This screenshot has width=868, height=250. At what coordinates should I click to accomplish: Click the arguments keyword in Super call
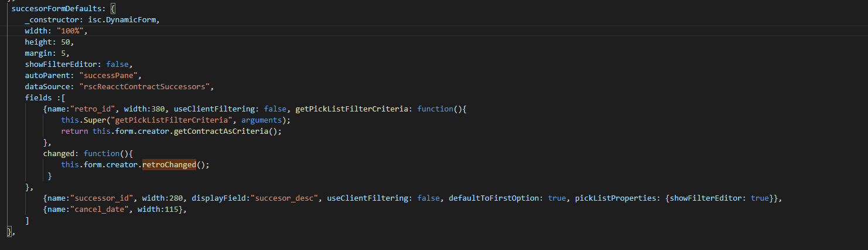(263, 120)
